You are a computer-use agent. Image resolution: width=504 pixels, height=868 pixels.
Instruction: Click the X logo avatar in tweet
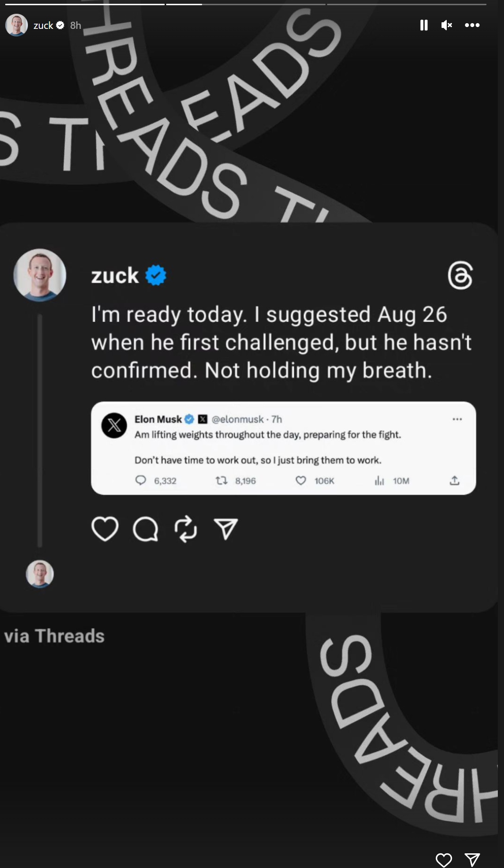click(x=114, y=425)
